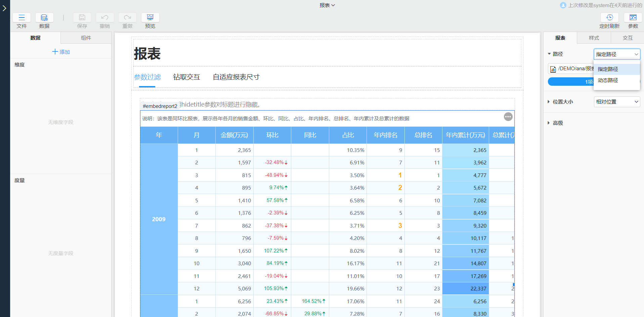The height and width of the screenshot is (317, 644).
Task: Expand the left sidebar arrow
Action: coord(5,8)
